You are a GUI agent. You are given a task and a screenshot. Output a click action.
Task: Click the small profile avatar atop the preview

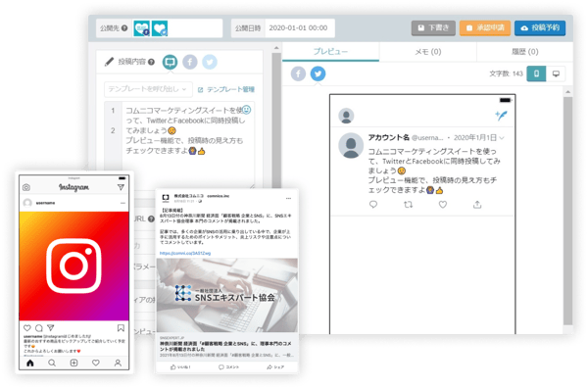[346, 116]
